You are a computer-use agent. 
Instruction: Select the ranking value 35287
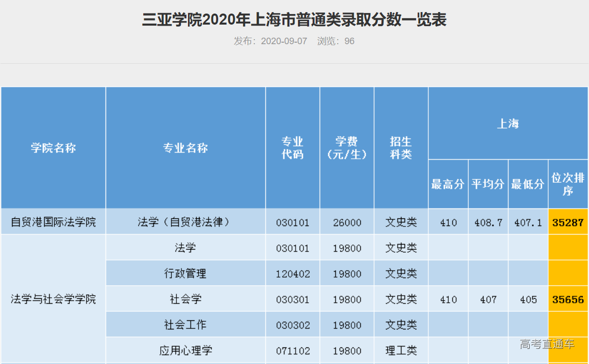[x=568, y=222]
